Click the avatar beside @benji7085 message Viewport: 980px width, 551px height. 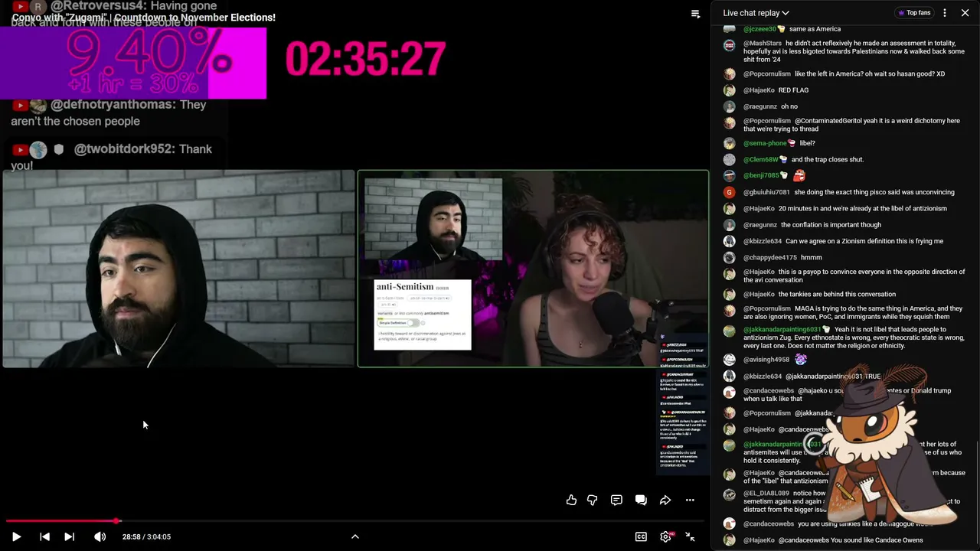(730, 175)
